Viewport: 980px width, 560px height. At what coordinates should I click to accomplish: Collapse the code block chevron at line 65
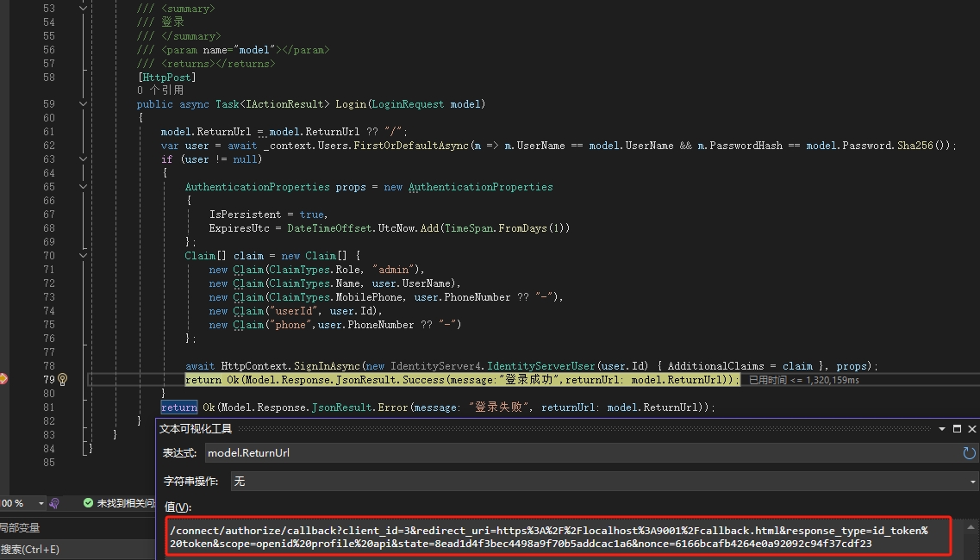[x=83, y=186]
